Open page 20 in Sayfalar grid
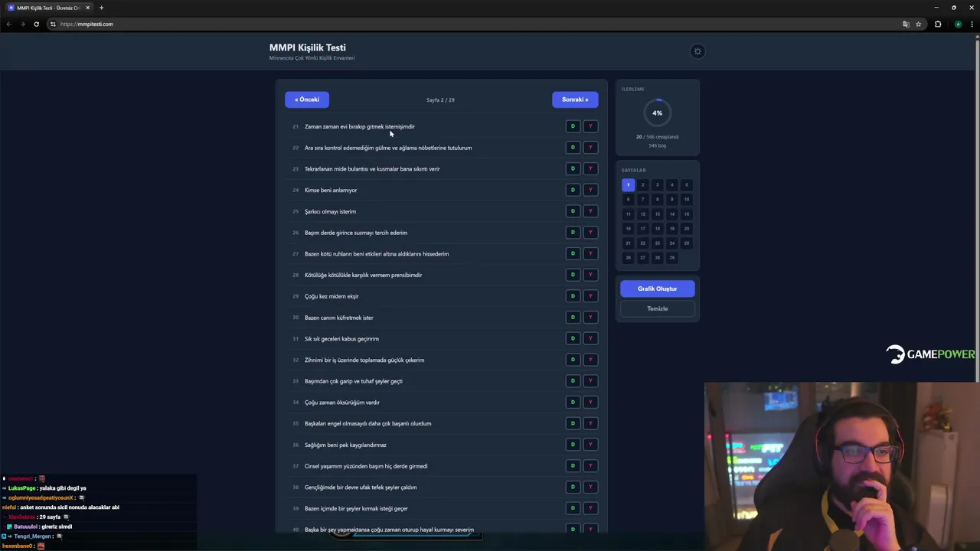The height and width of the screenshot is (551, 980). pos(686,229)
